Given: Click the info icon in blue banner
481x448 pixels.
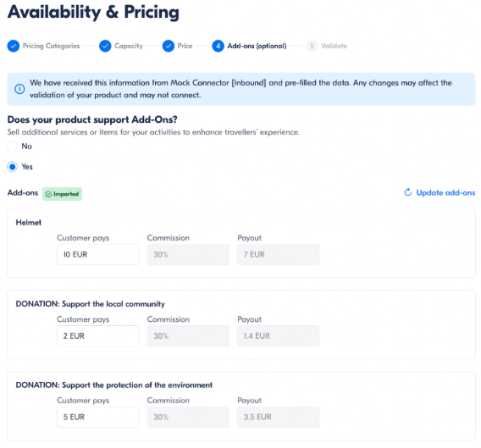Looking at the screenshot, I should pos(19,89).
